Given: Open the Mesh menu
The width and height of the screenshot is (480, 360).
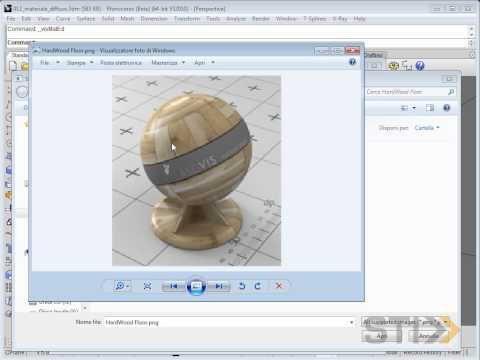Looking at the screenshot, I should (x=127, y=19).
